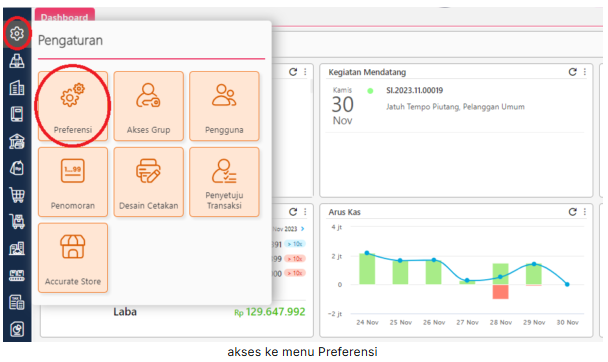Click the Laba label
The image size is (608, 362).
click(125, 312)
